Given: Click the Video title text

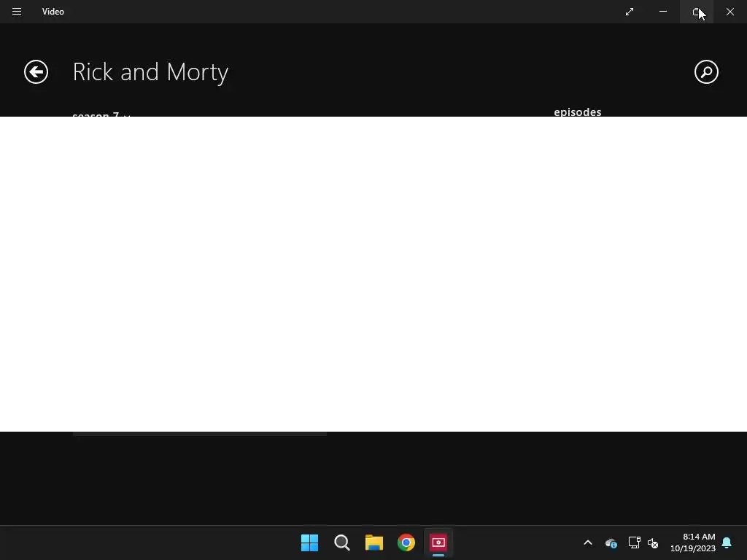Looking at the screenshot, I should [x=53, y=12].
